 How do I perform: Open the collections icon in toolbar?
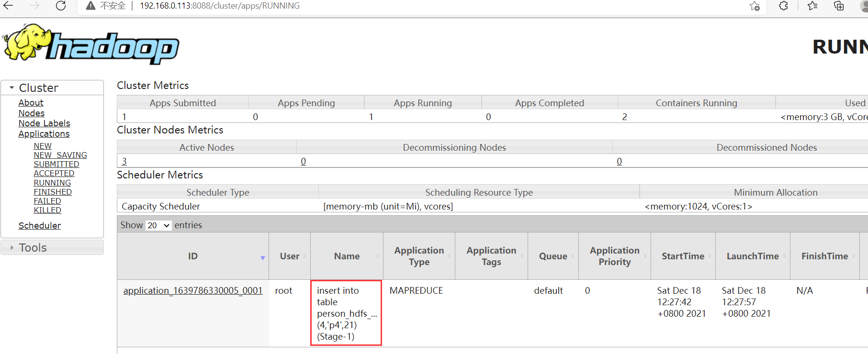[839, 6]
